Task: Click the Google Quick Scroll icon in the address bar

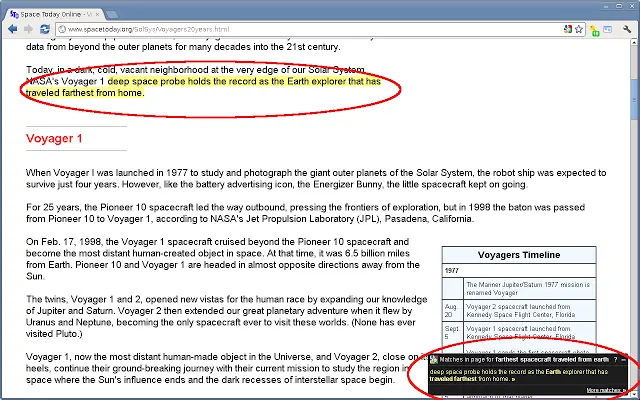Action: click(x=568, y=29)
